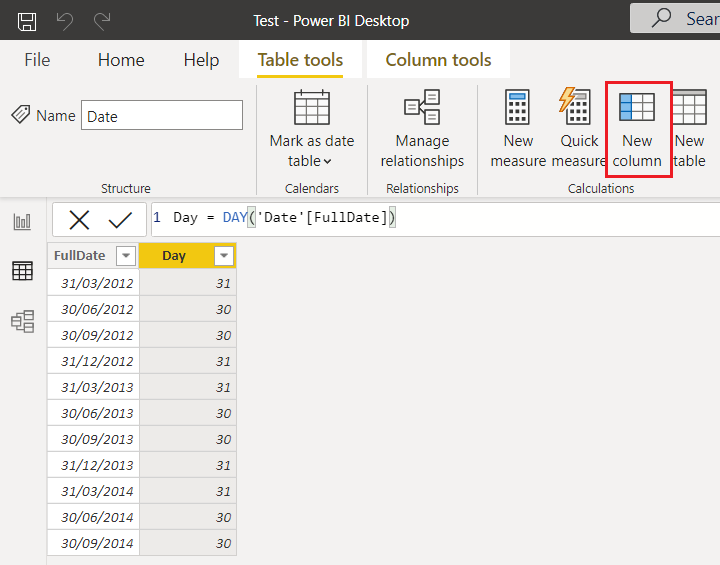Switch to the Column tools tab
Screen dimensions: 720x565
pos(438,60)
